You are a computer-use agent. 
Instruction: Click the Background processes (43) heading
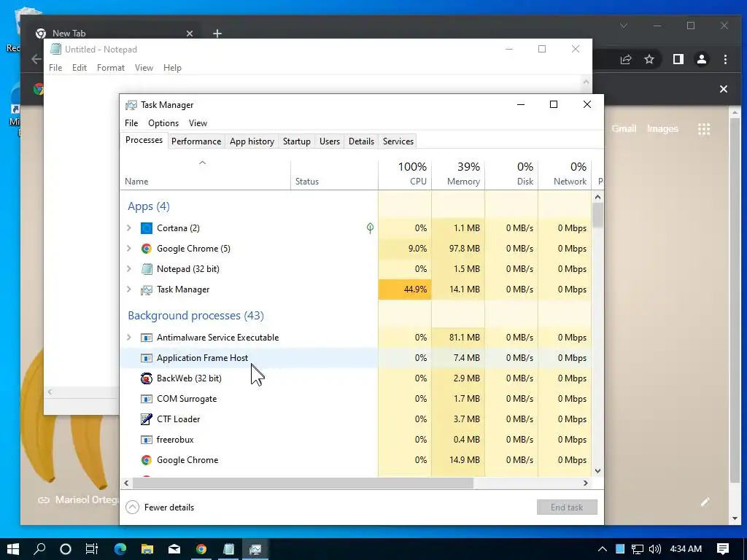(x=196, y=316)
